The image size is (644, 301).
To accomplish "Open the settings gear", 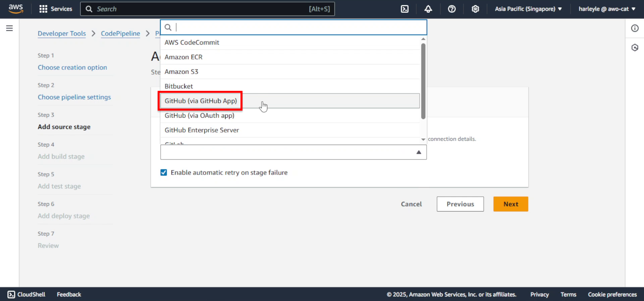I will 475,9.
